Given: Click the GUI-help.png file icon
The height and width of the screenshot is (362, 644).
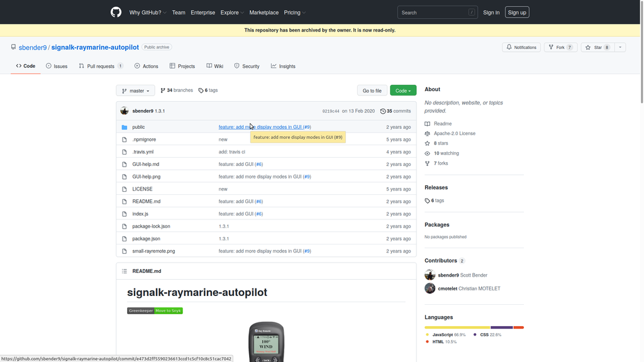Looking at the screenshot, I should [125, 177].
